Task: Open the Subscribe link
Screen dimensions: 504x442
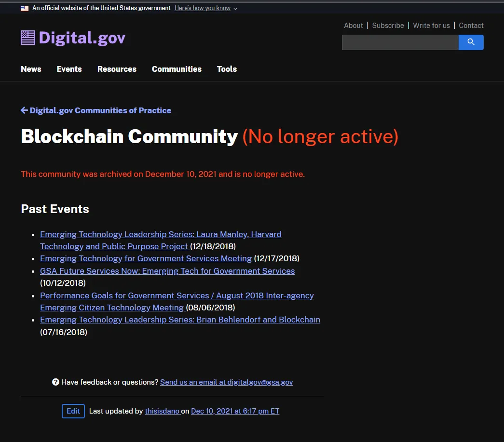Action: click(388, 26)
